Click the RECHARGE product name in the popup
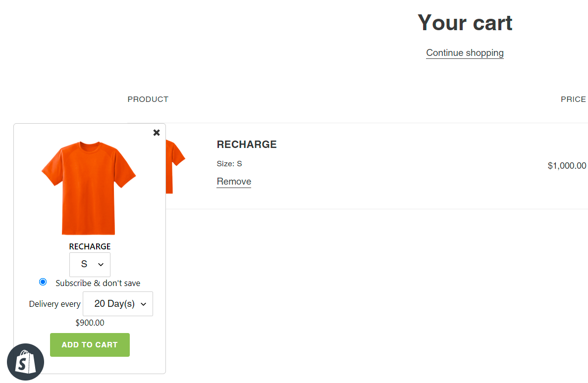Screen dimensions: 588x383 pos(90,246)
